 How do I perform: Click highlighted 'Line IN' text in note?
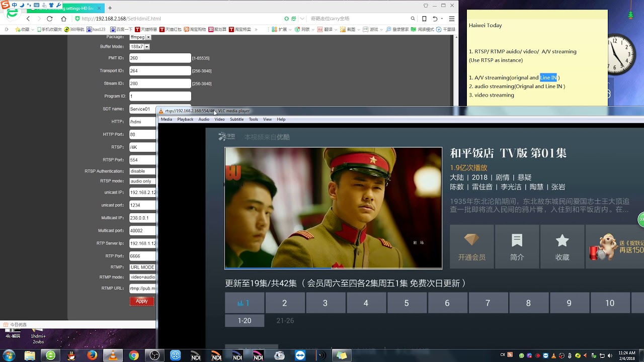tap(548, 77)
